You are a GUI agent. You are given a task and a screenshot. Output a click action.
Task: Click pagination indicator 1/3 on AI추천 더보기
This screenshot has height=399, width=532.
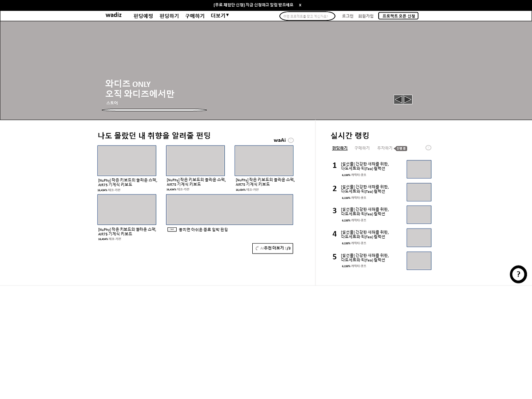pos(287,248)
